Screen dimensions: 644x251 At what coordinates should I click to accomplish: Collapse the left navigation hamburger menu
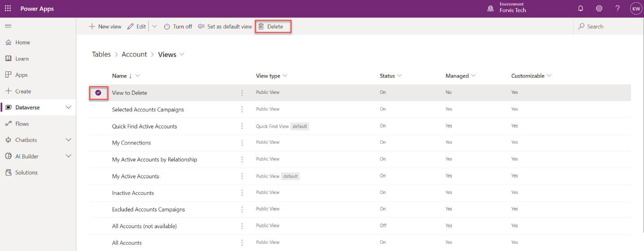8,26
